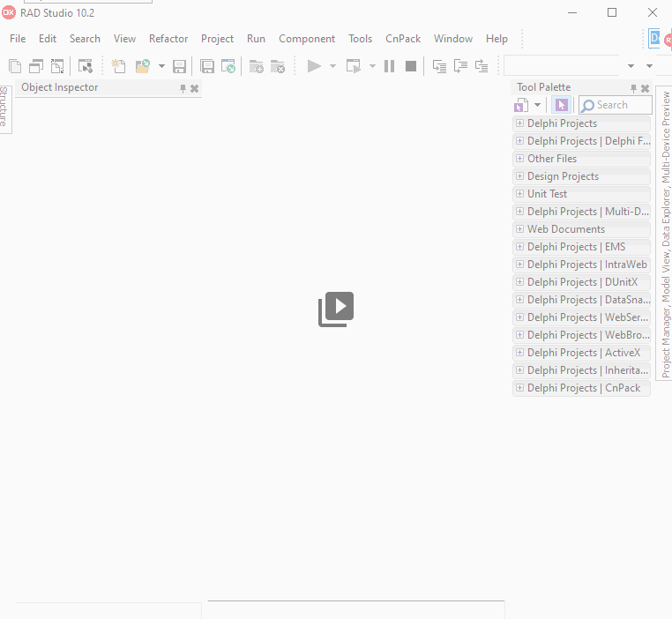Click the Open file folder icon
672x619 pixels.
[x=143, y=66]
